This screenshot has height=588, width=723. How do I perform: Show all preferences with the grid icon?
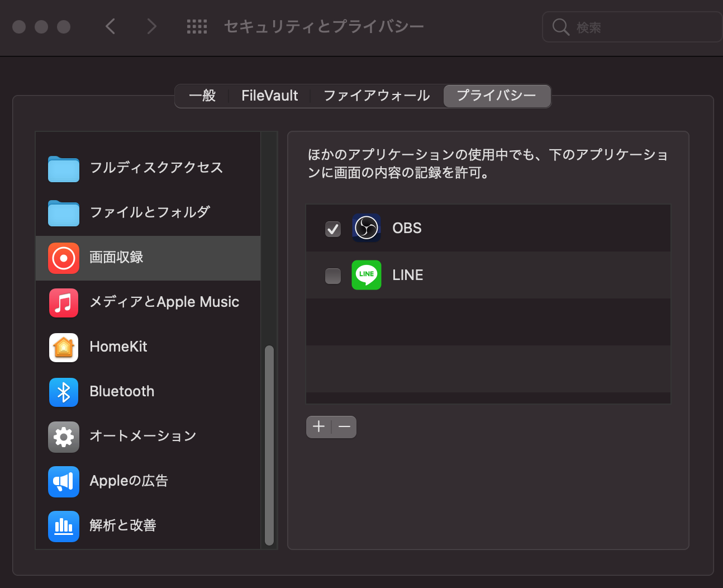(x=197, y=26)
